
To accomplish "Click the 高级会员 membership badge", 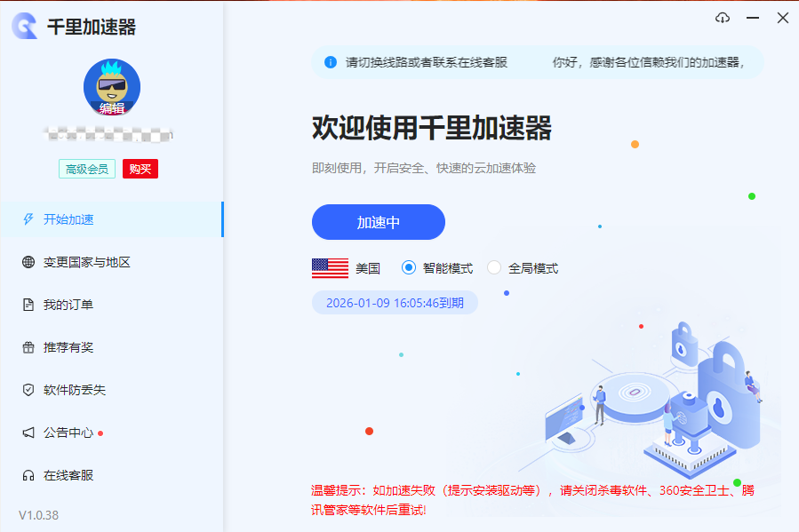I will [x=86, y=168].
